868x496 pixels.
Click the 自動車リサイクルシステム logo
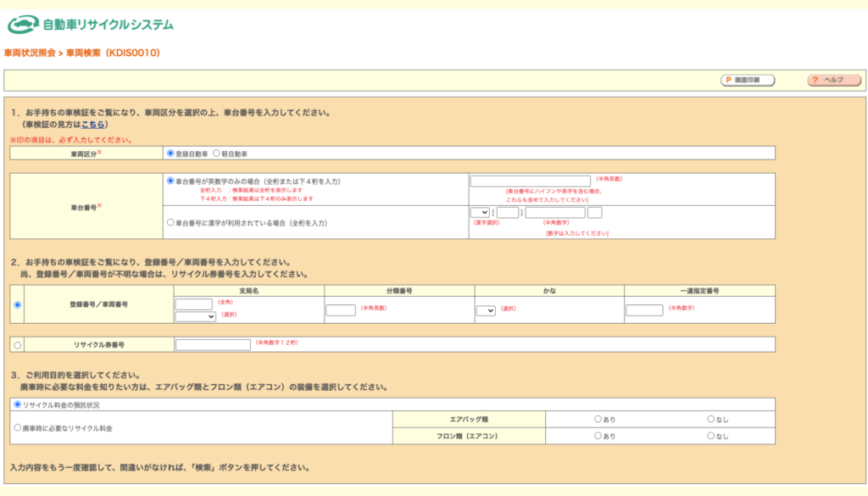point(90,25)
